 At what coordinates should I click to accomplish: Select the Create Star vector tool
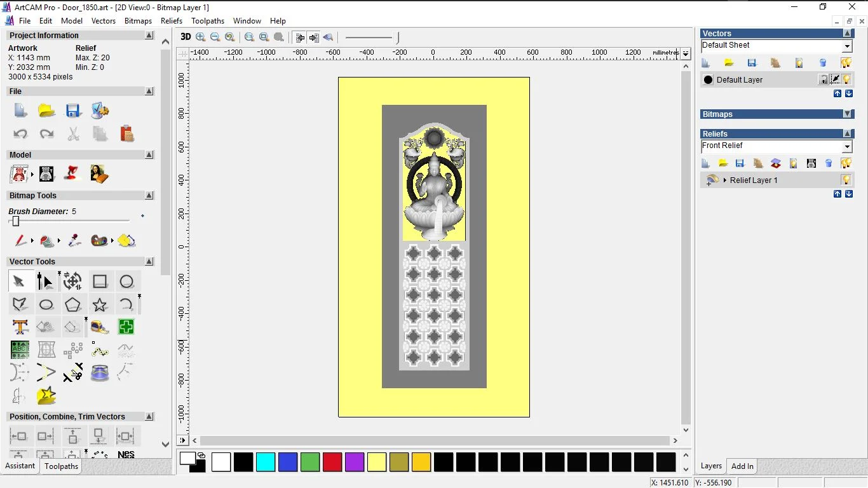[100, 304]
